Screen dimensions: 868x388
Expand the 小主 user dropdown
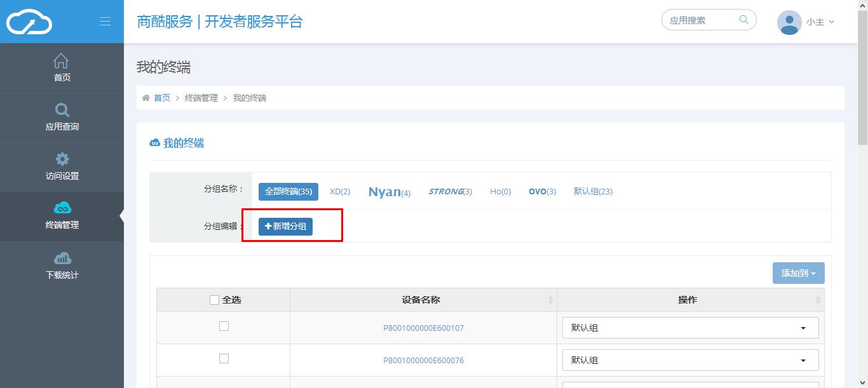click(820, 22)
